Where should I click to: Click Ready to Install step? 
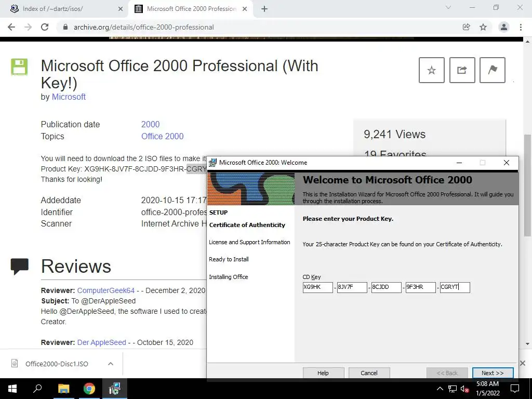(229, 259)
